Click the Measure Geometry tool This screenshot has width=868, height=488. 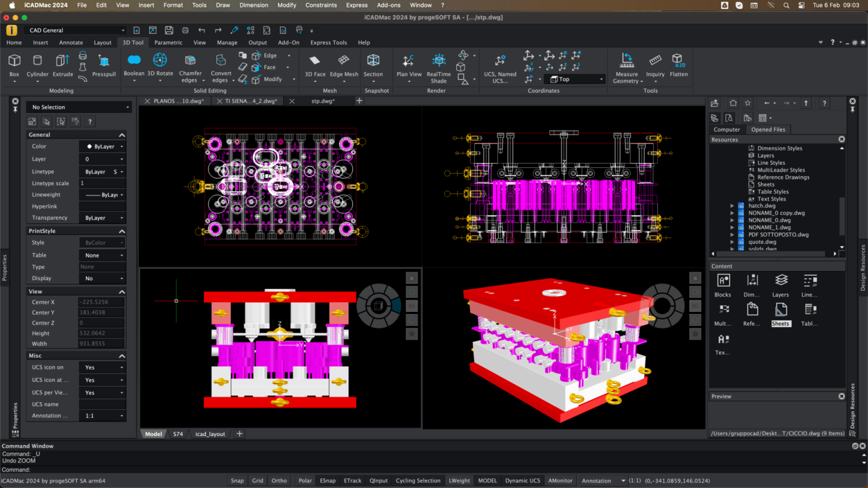coord(627,68)
